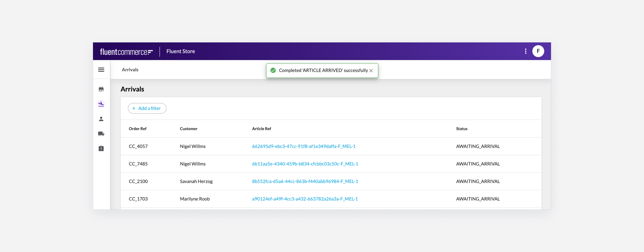The height and width of the screenshot is (252, 644).
Task: Open the customer person icon in sidebar
Action: (101, 119)
